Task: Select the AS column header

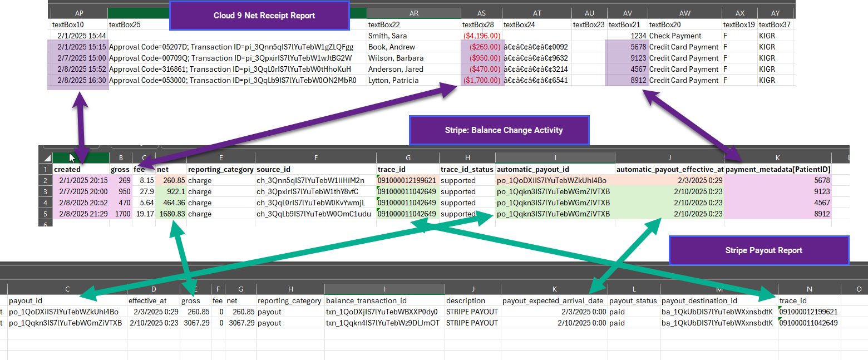Action: point(481,13)
